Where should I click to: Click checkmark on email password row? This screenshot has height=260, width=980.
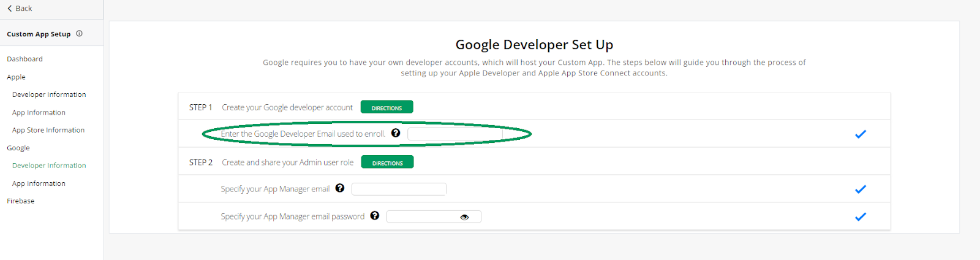pyautogui.click(x=861, y=217)
